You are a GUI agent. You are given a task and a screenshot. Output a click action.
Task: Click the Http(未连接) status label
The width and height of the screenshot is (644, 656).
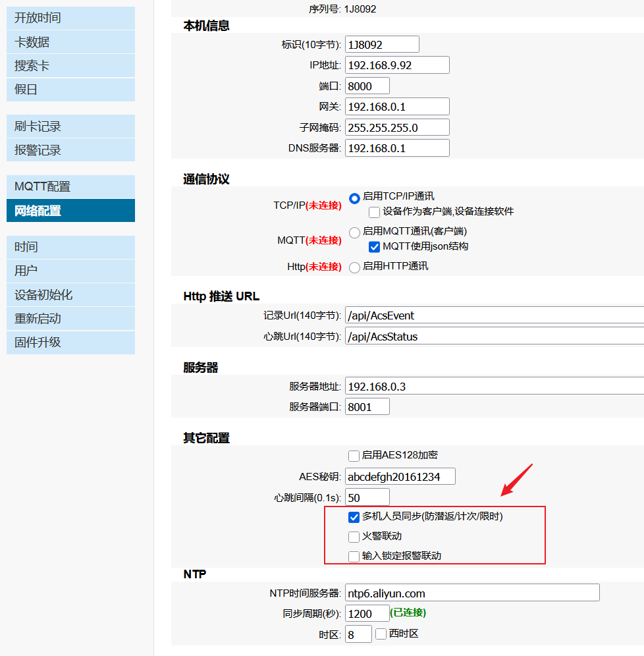[x=315, y=267]
